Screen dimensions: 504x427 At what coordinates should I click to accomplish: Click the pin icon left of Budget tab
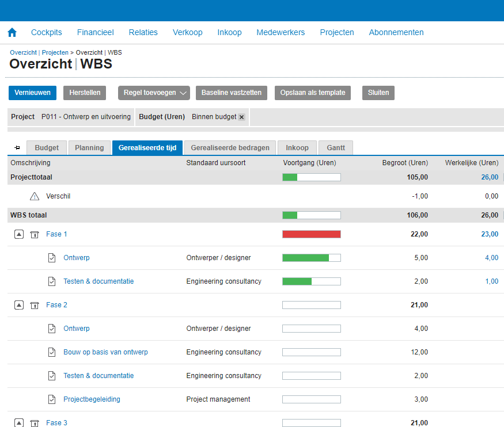point(17,148)
